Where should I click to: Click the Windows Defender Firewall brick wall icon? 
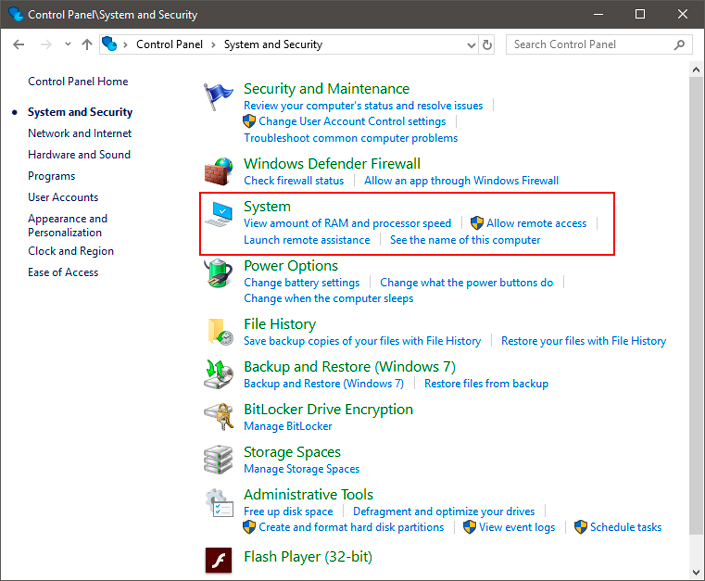point(219,171)
